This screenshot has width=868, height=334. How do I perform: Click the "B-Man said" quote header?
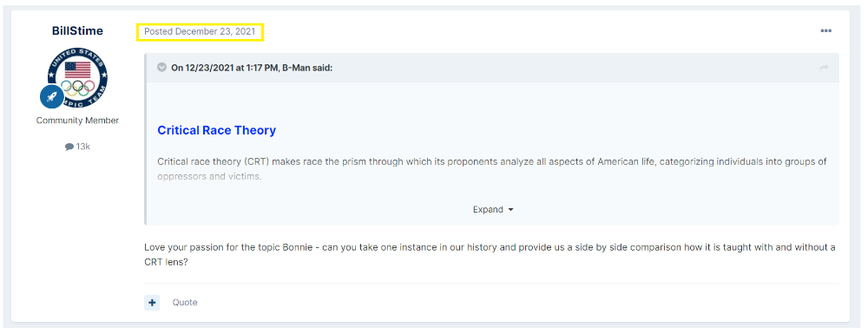252,68
